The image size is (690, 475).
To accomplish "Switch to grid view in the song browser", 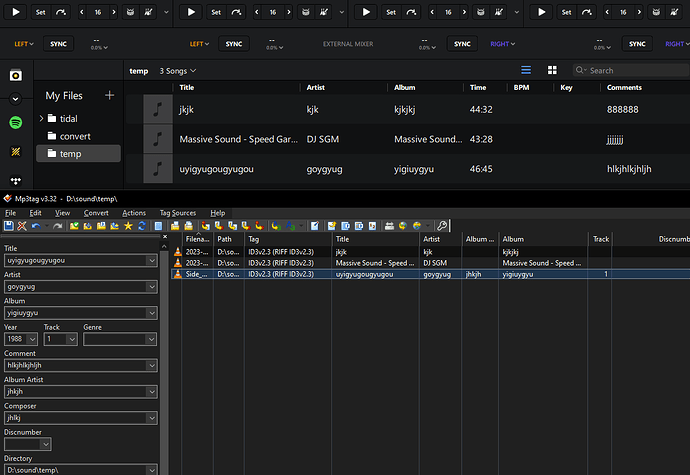I will [551, 70].
